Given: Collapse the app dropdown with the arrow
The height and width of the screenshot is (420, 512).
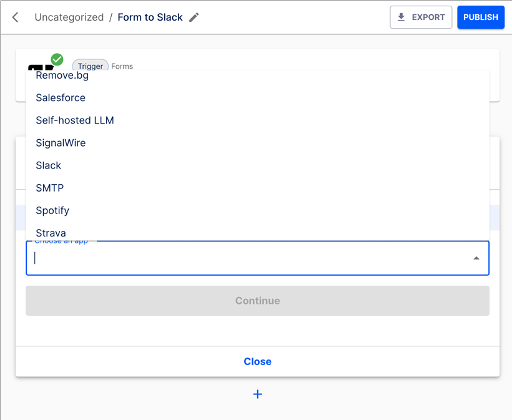Looking at the screenshot, I should 476,258.
